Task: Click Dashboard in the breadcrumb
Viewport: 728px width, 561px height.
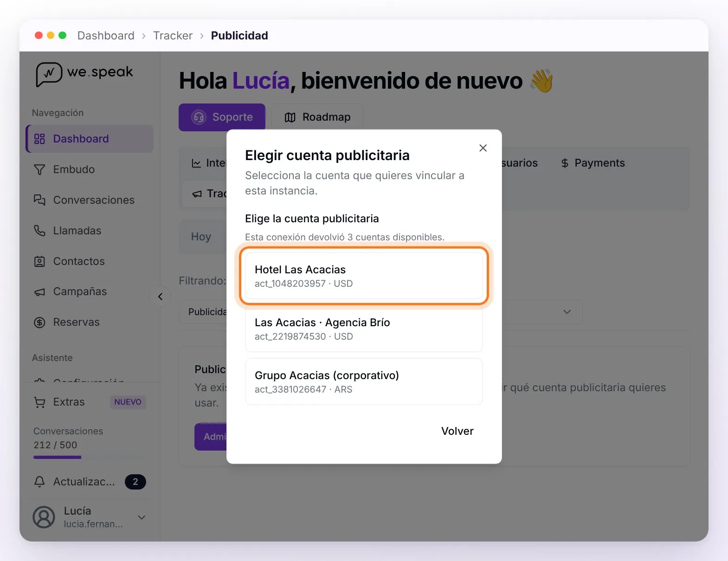Action: [106, 36]
